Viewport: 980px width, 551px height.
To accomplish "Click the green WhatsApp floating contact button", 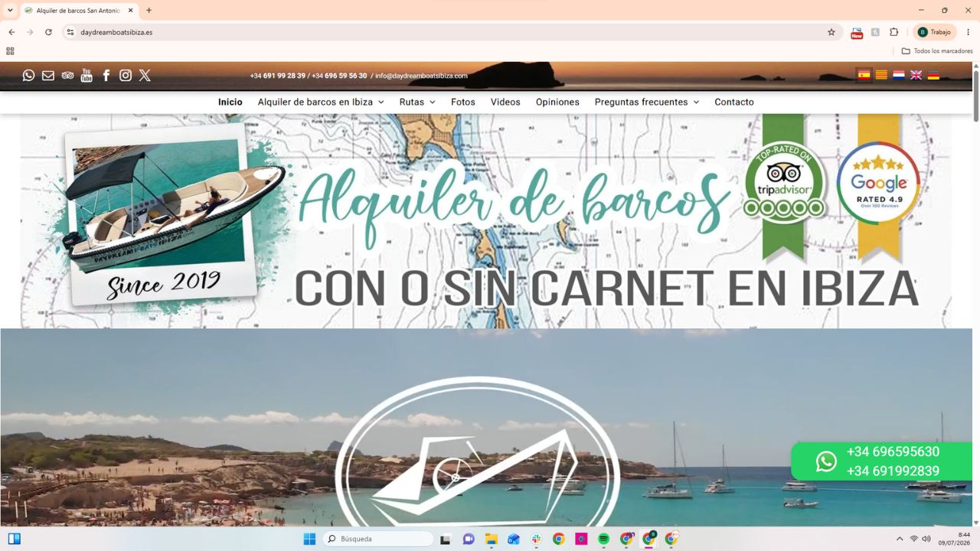I will coord(882,461).
